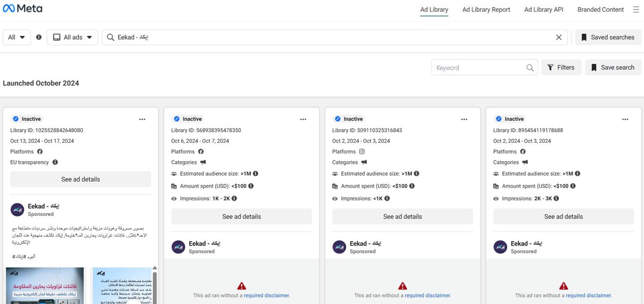Click the Launched October 2024 heading
The image size is (644, 304).
(41, 83)
